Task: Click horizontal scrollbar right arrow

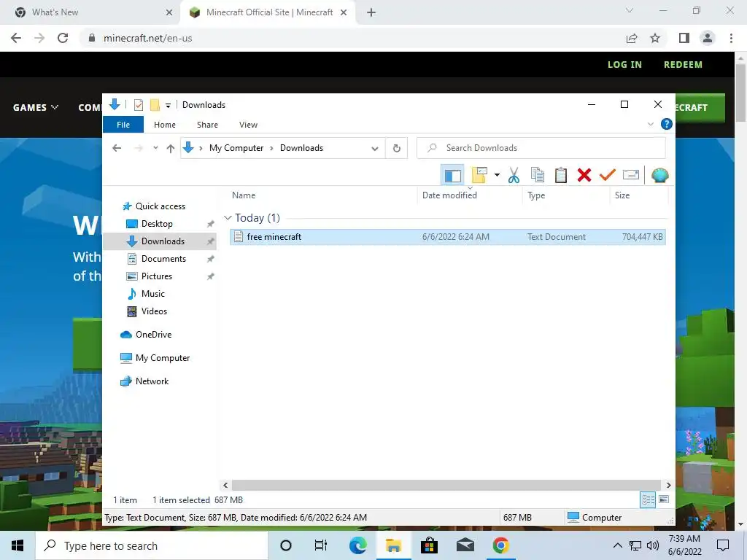Action: [668, 485]
